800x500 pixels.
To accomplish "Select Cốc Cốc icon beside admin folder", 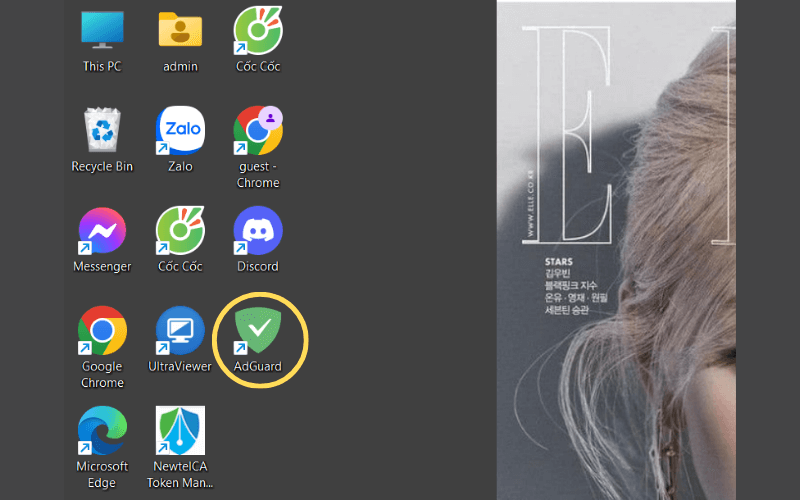I will click(x=258, y=30).
